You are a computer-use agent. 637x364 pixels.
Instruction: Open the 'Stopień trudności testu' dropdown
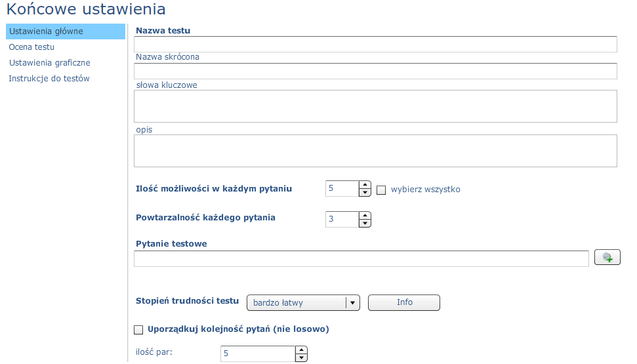click(x=303, y=302)
